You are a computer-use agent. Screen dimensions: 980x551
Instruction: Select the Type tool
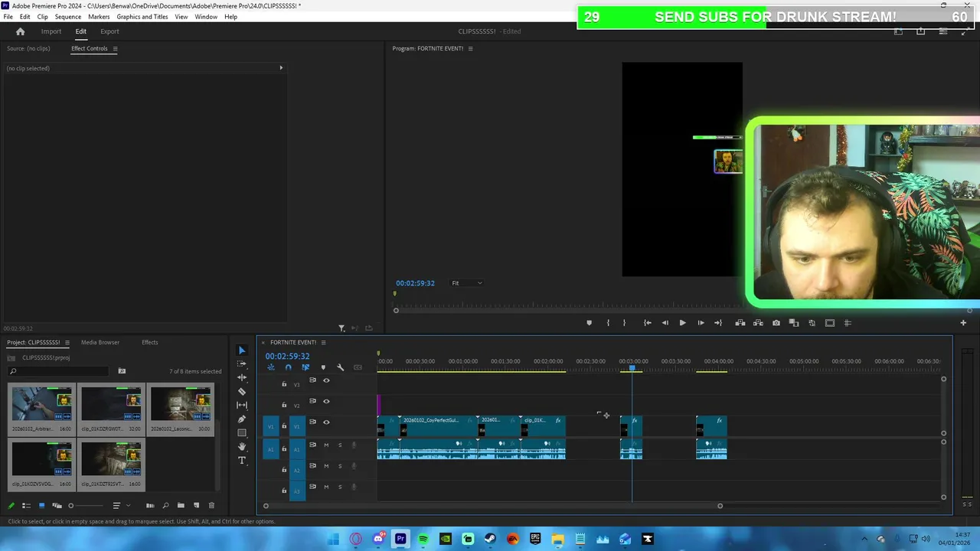[x=242, y=461]
